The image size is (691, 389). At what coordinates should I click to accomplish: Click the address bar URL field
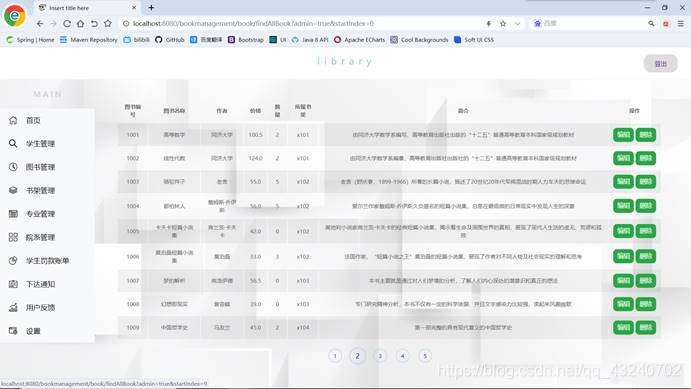pyautogui.click(x=300, y=23)
